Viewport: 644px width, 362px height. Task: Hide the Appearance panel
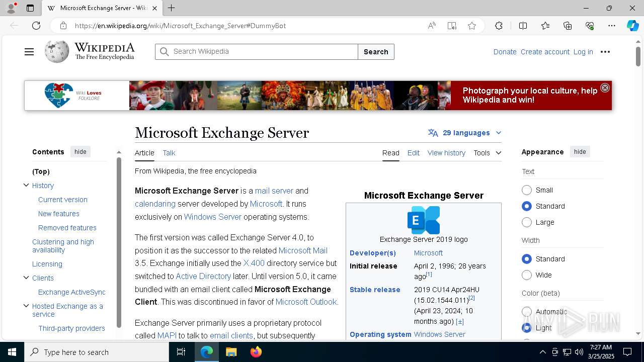(580, 152)
